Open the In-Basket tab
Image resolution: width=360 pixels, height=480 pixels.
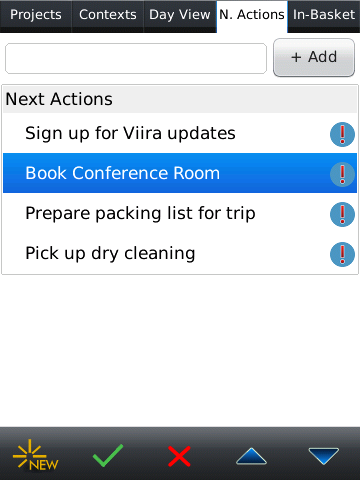(x=324, y=15)
